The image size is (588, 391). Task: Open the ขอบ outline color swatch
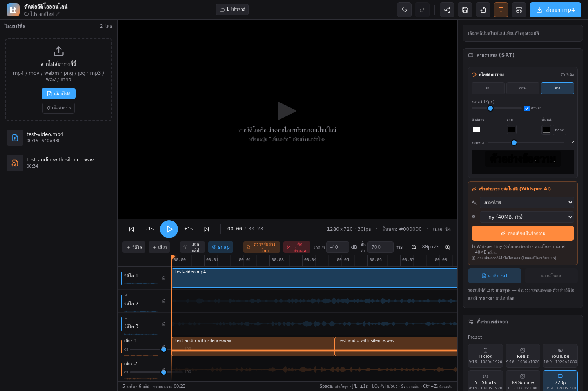(512, 130)
